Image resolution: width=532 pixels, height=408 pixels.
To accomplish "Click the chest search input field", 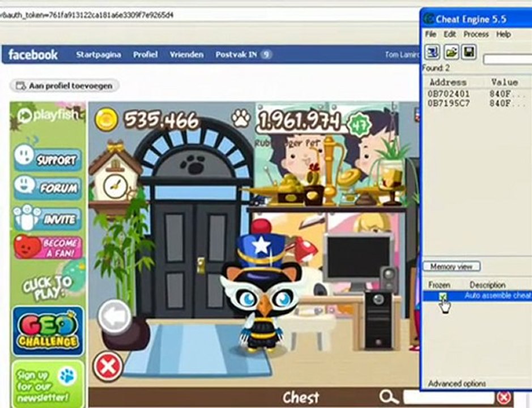I will click(449, 397).
